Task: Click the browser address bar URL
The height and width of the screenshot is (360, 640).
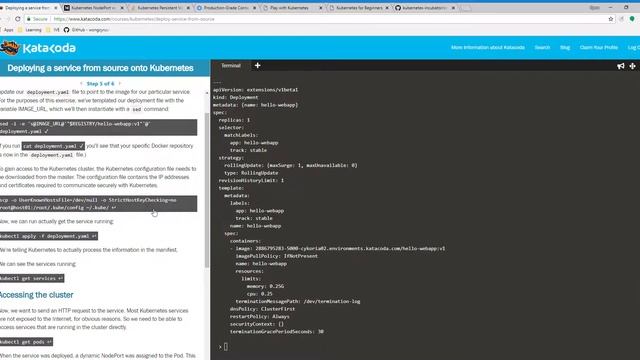Action: pos(134,19)
